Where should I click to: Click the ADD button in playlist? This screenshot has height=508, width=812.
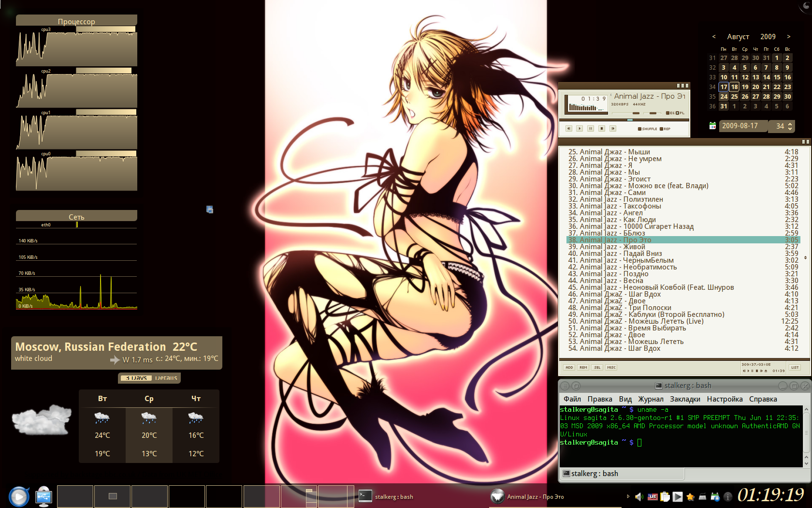pyautogui.click(x=569, y=368)
